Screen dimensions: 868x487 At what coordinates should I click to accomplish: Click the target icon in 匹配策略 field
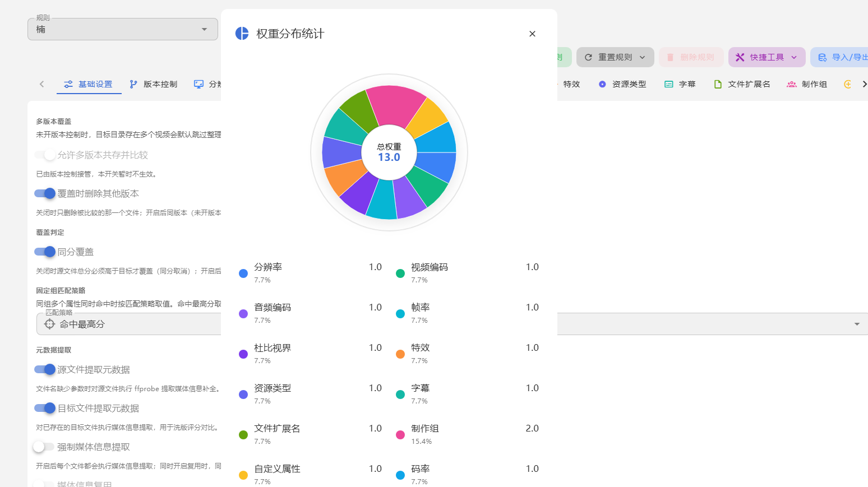pyautogui.click(x=49, y=324)
